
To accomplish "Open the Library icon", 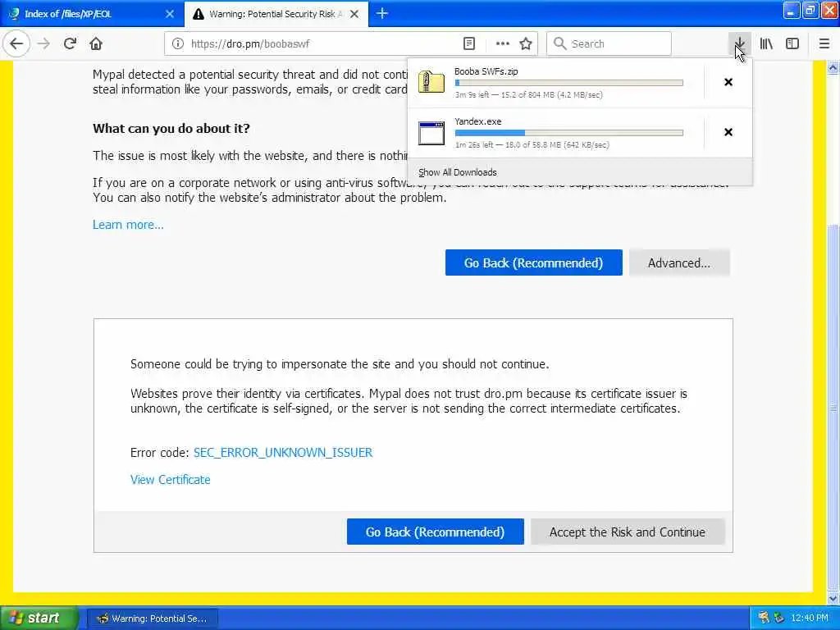I will coord(766,44).
